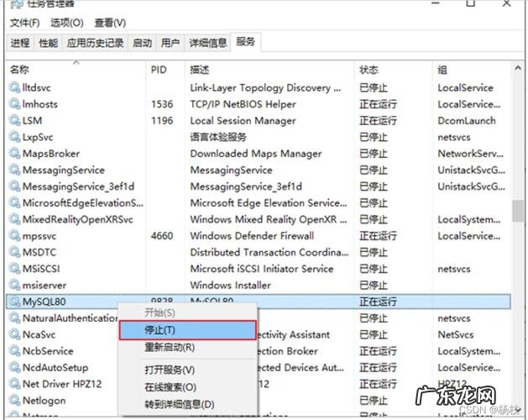This screenshot has width=528, height=420.
Task: Click the vertical scrollbar thumb of service list
Action: [x=516, y=207]
